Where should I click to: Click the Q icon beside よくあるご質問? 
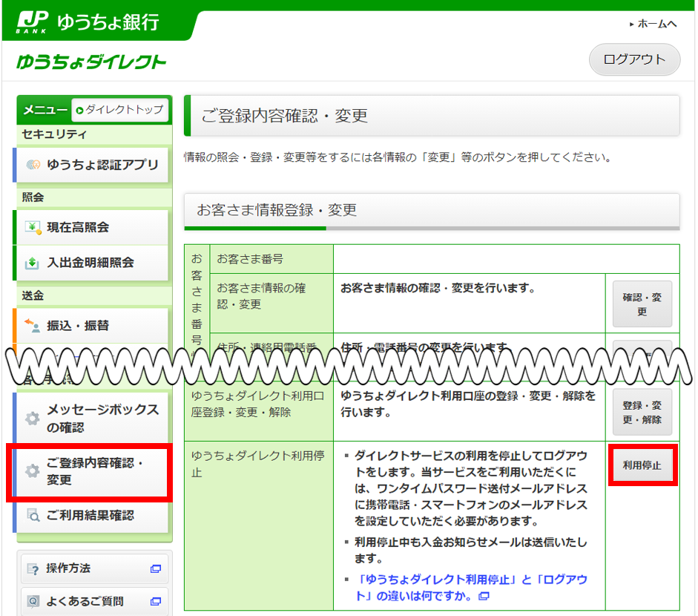(33, 601)
